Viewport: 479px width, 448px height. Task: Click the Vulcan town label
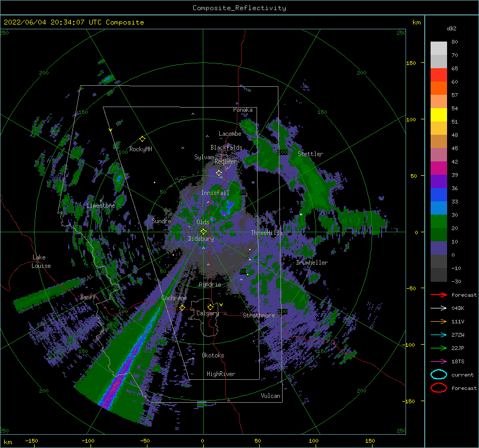270,396
